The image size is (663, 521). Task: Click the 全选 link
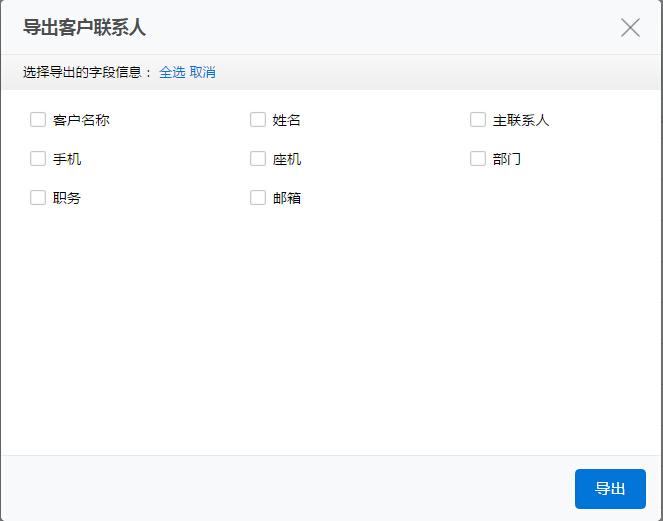click(x=172, y=72)
